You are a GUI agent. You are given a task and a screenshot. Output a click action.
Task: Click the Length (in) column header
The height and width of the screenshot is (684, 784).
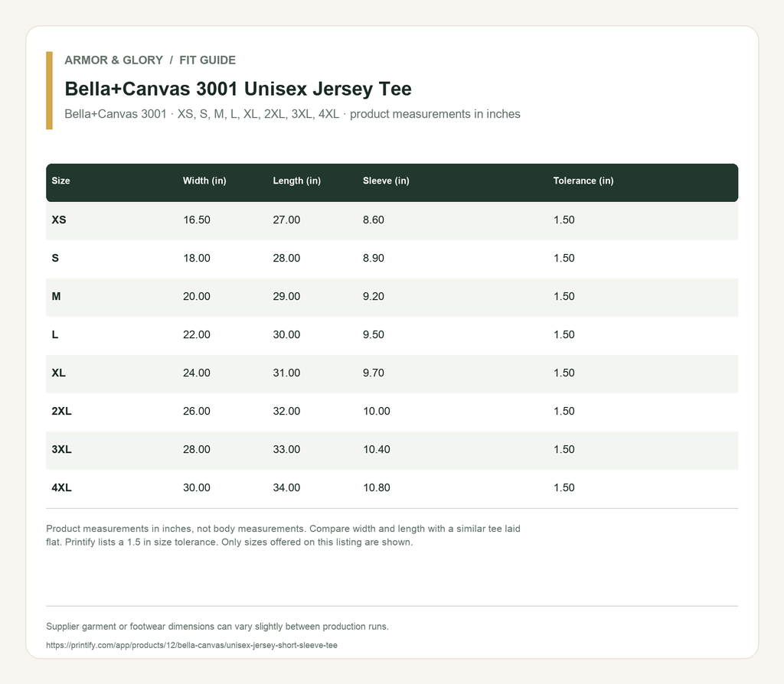pos(296,181)
